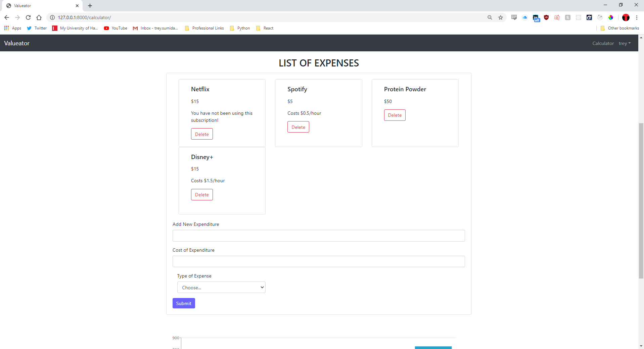Image resolution: width=644 pixels, height=349 pixels.
Task: Click the Netflix card title
Action: [200, 89]
